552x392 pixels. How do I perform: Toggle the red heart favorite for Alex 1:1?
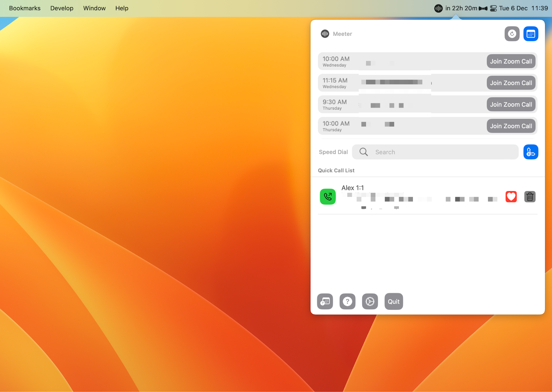click(511, 197)
